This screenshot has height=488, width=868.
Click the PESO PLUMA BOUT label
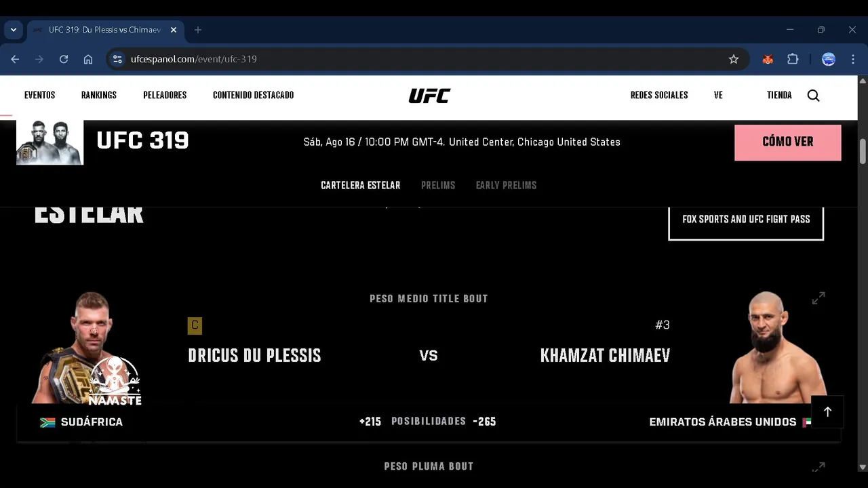click(x=429, y=466)
